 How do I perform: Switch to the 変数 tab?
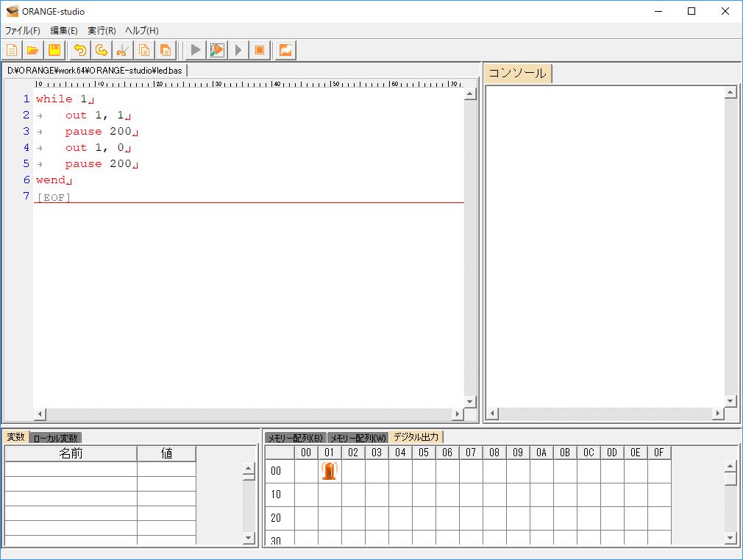coord(15,436)
